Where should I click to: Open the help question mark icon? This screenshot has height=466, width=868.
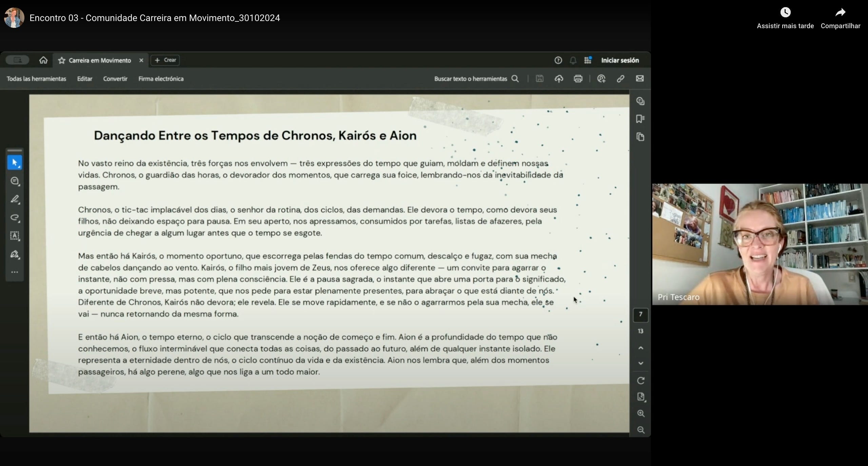558,60
